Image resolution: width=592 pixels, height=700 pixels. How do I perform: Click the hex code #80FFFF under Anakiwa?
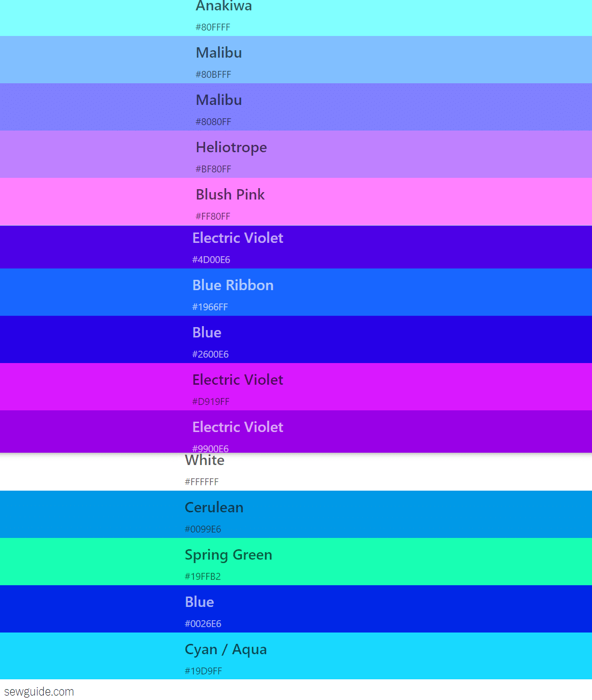click(213, 27)
